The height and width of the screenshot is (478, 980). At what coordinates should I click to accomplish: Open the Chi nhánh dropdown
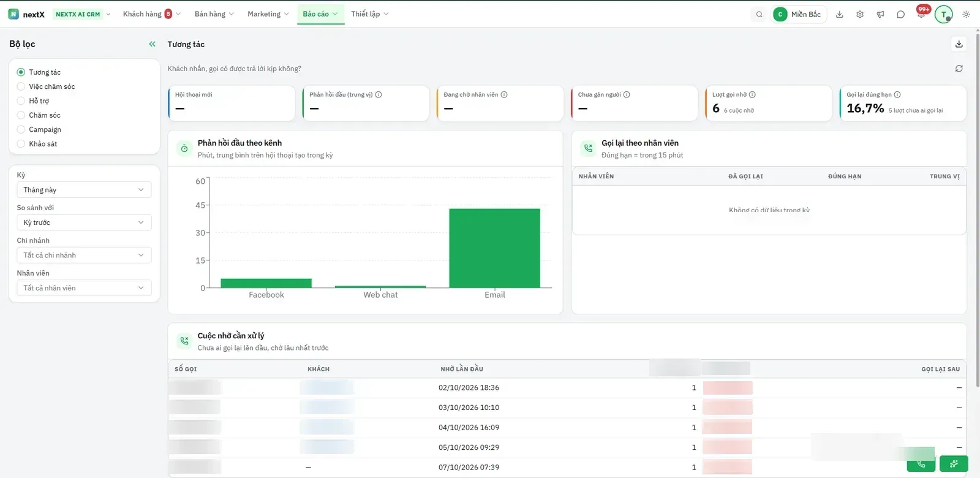coord(84,255)
